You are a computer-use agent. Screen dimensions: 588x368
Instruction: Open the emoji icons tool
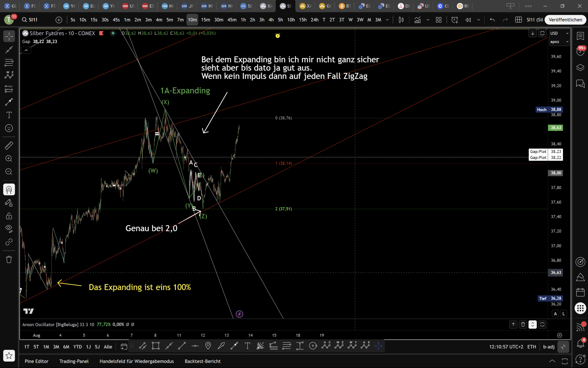click(9, 128)
